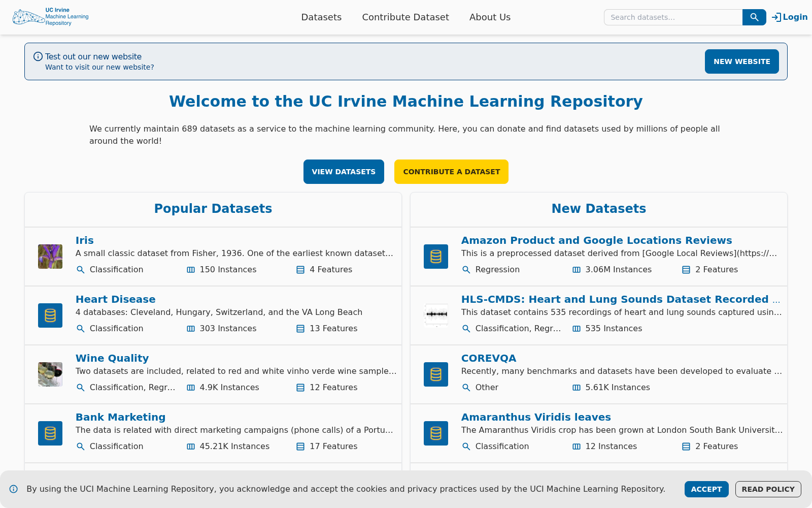Accept the cookie policy
Image resolution: width=812 pixels, height=508 pixels.
pos(706,489)
